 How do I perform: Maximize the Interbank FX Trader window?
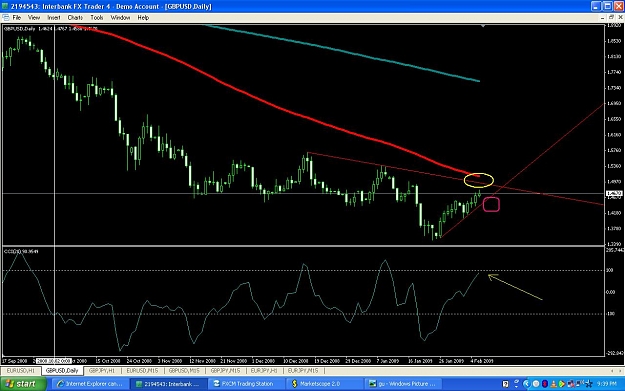[607, 6]
